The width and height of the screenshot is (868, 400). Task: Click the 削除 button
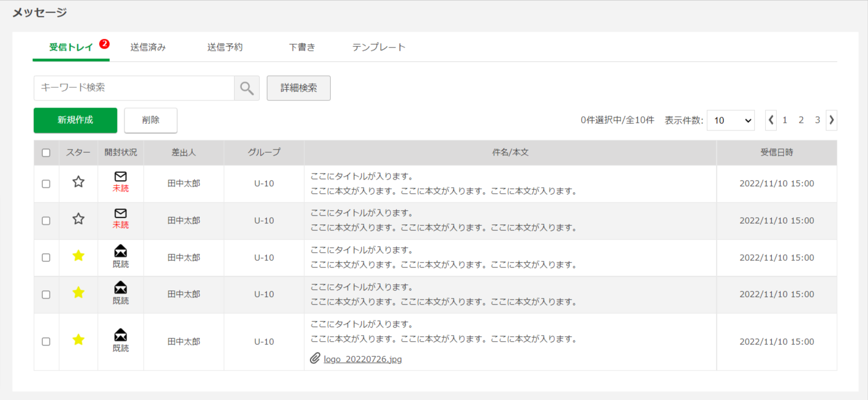(x=151, y=120)
